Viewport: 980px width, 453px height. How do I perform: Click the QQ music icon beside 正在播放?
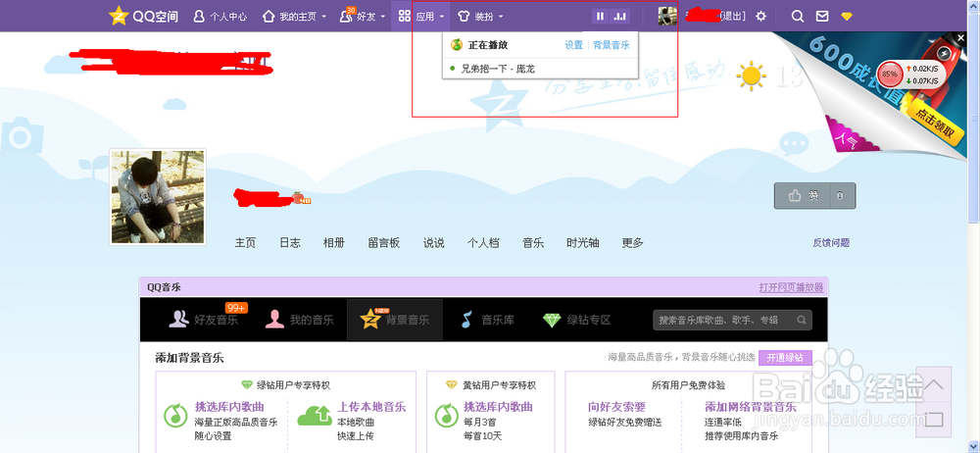point(457,45)
